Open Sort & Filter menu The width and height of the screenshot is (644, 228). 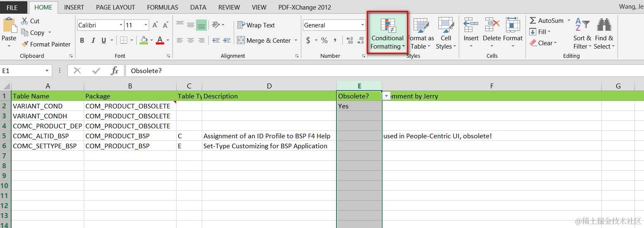(582, 34)
